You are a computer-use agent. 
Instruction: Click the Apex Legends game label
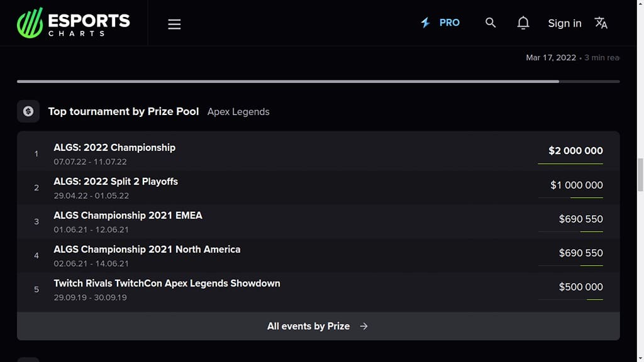238,112
